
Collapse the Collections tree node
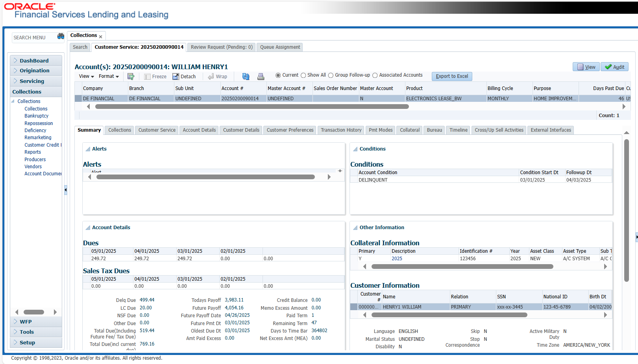click(x=13, y=101)
